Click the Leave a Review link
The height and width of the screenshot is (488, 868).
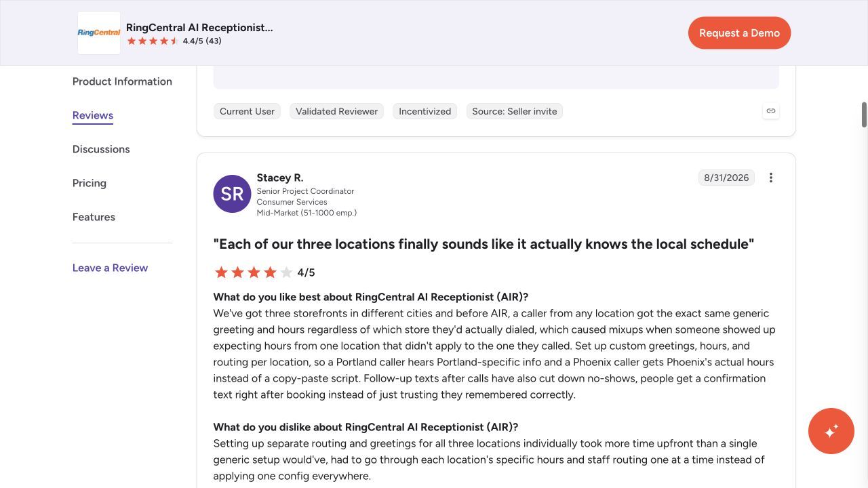pos(110,268)
